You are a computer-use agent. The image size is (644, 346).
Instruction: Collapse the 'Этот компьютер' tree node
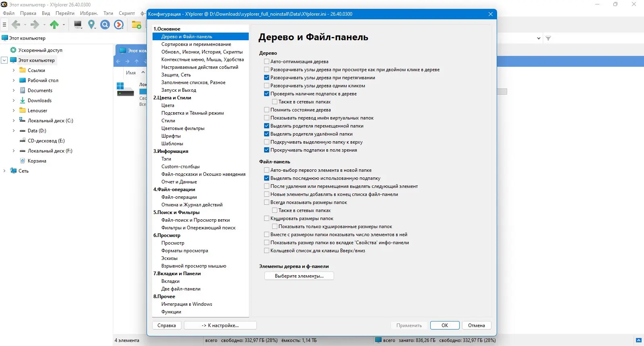coord(4,60)
